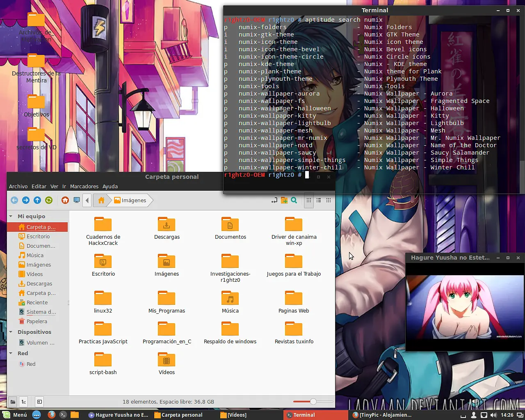Show places in the sidebar via status bar button

[x=13, y=402]
